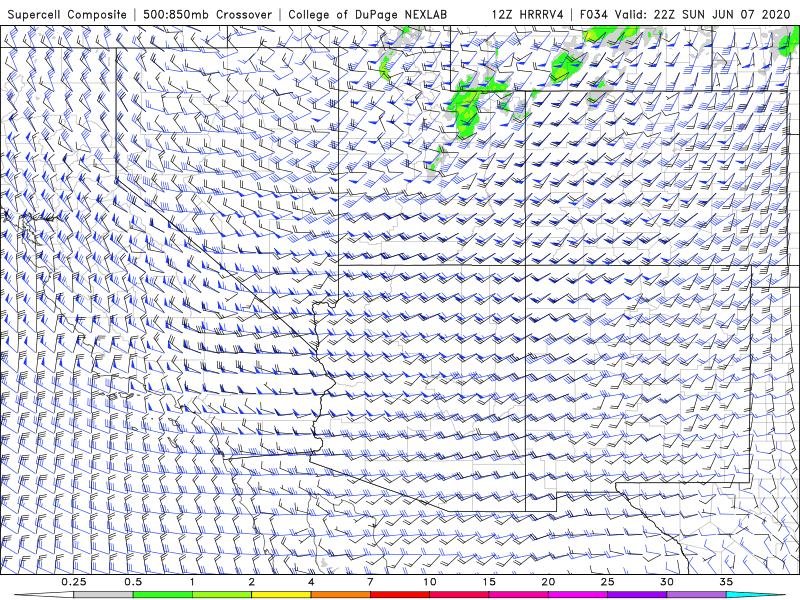Viewport: 800px width, 600px height.
Task: Click the 'Valid: 22Z SUN JUN 07 2020' text
Action: click(x=703, y=15)
